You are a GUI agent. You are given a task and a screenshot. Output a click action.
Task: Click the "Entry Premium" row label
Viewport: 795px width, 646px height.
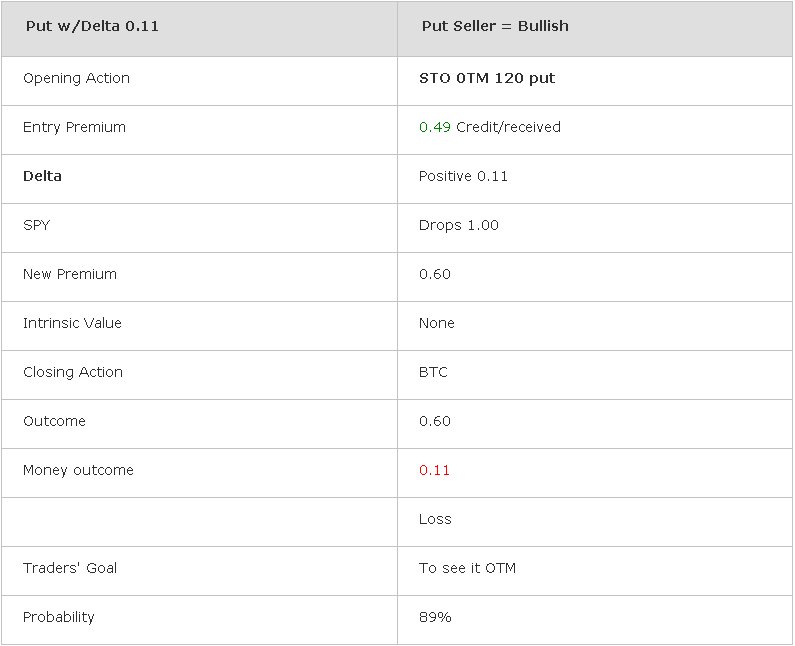(74, 127)
